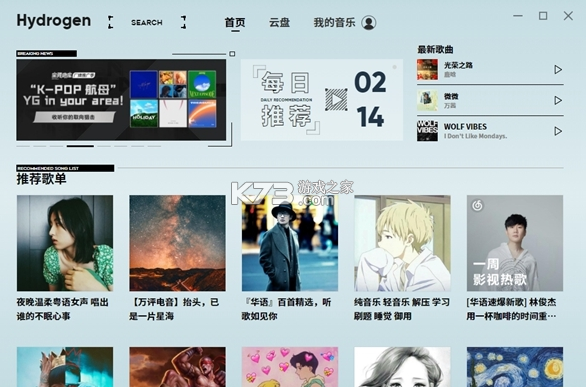586x387 pixels.
Task: Click the 最新歌曲 section heading
Action: coord(435,49)
